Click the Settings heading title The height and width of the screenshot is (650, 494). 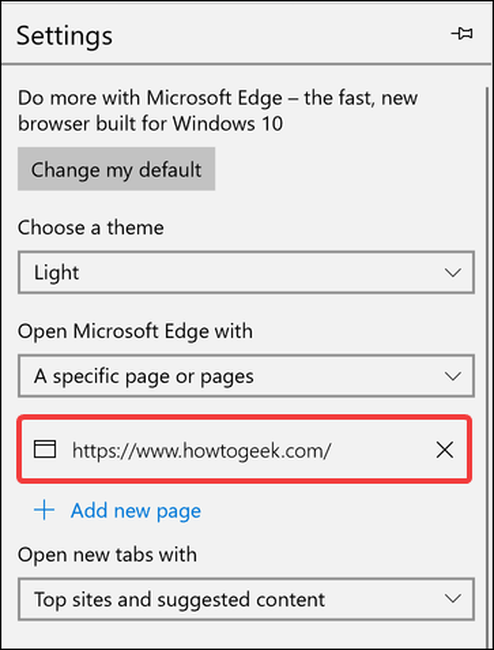tap(64, 36)
